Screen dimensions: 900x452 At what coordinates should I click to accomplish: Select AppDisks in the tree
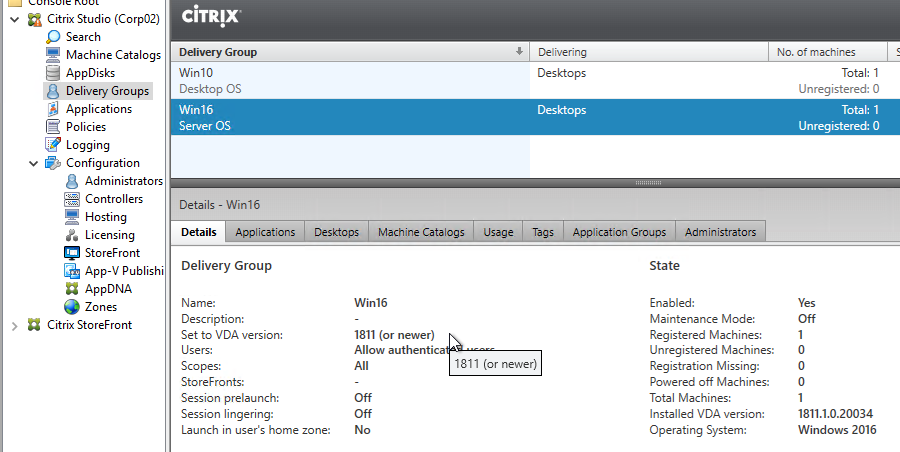pos(90,73)
